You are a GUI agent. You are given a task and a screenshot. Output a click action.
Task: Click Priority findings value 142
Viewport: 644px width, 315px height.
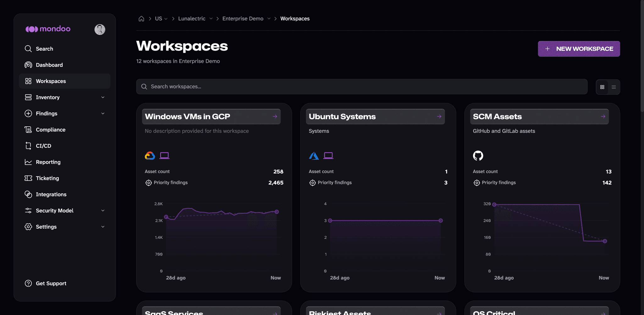click(607, 183)
